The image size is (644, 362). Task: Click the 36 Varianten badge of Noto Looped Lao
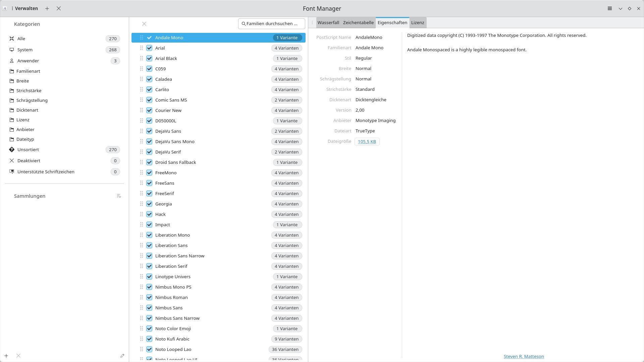285,349
